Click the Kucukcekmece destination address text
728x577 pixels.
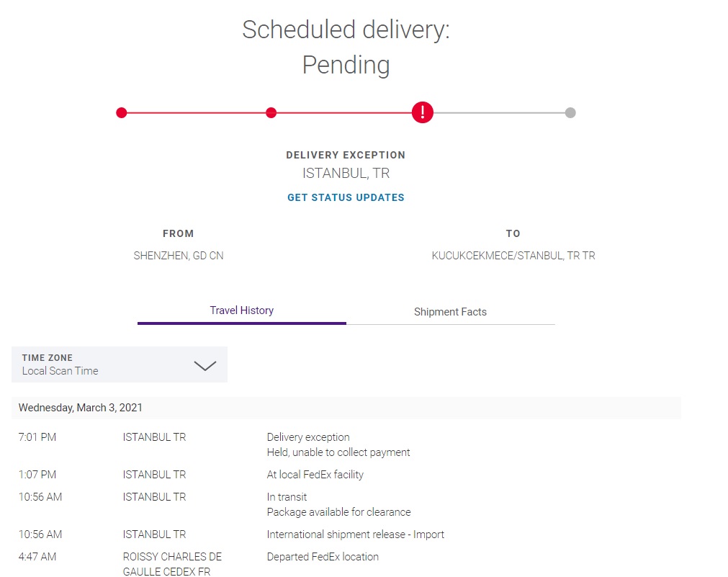point(513,256)
